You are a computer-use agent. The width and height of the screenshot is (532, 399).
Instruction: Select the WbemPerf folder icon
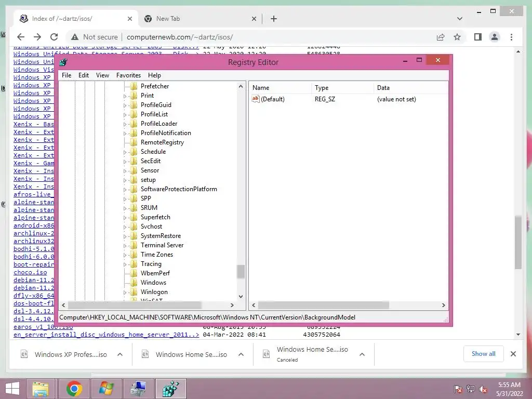tap(134, 273)
